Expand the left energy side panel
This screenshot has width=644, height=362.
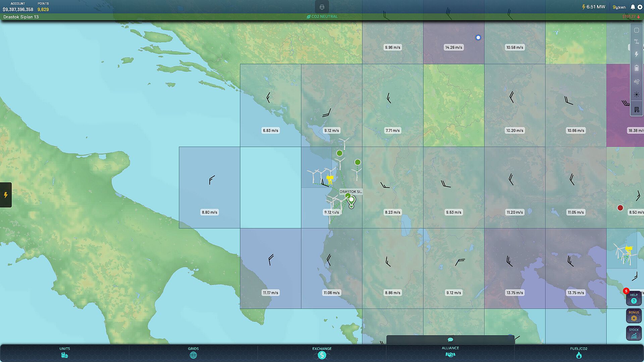(x=6, y=195)
